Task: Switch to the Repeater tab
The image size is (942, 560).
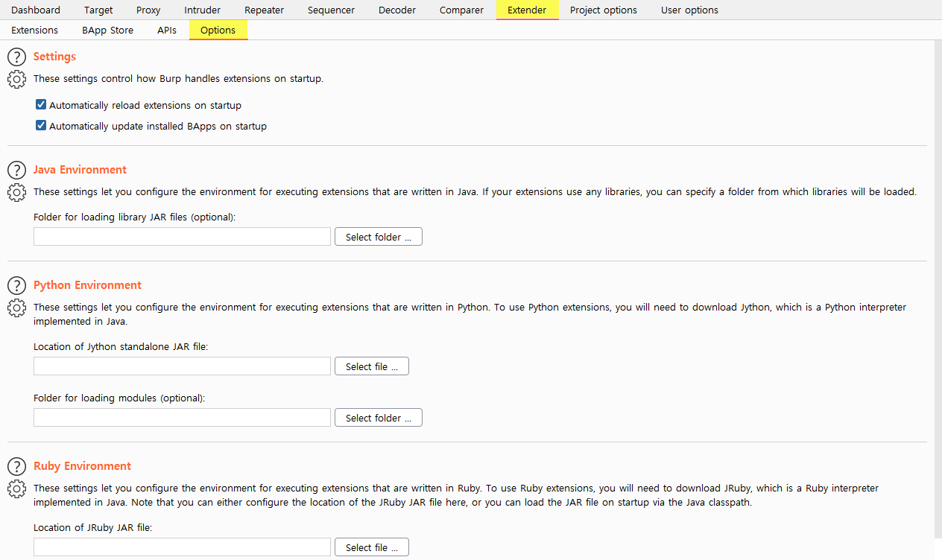Action: click(262, 10)
